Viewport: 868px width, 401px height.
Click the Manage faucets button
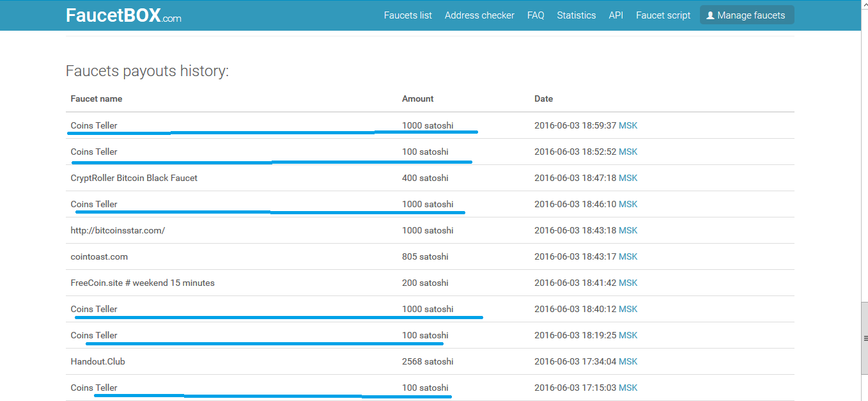(x=747, y=15)
